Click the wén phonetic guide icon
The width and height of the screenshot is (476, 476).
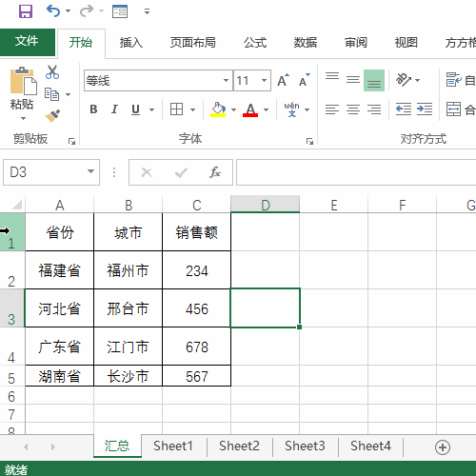291,109
